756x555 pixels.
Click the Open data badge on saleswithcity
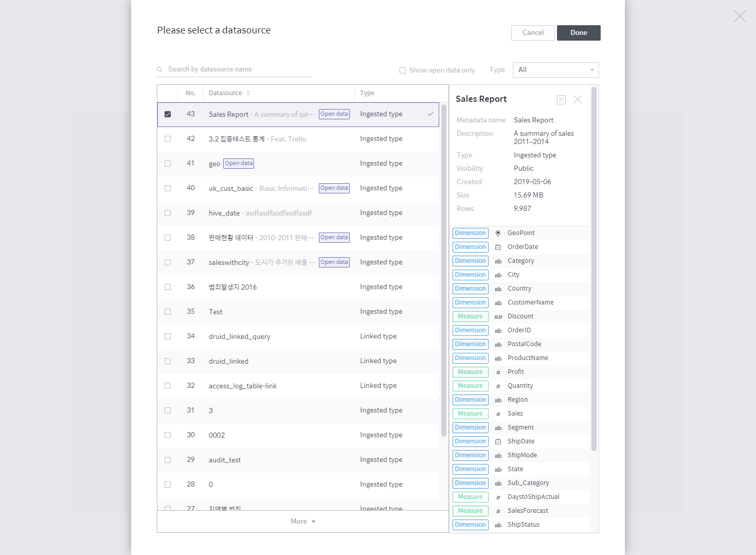point(334,262)
